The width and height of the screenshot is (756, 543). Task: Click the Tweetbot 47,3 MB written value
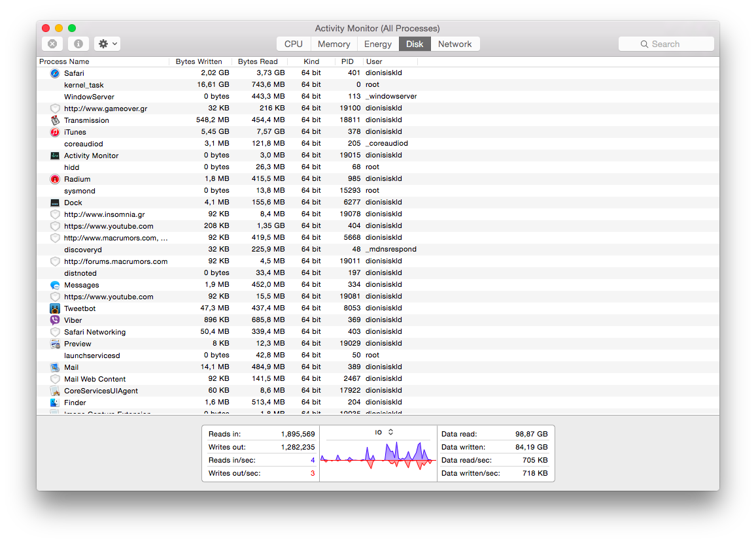click(x=215, y=308)
